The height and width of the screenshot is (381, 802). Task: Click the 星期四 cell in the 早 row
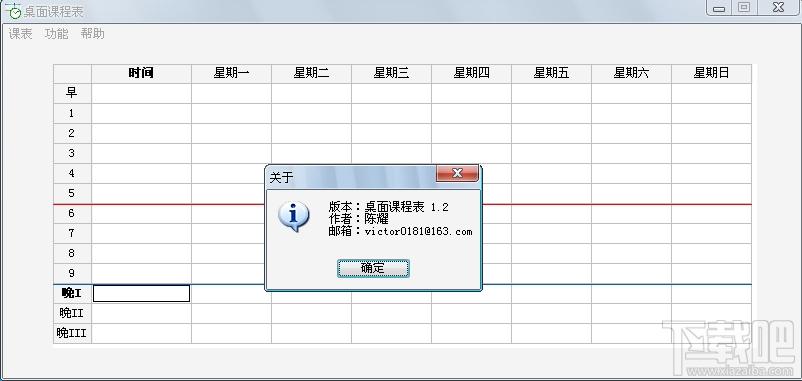(472, 94)
